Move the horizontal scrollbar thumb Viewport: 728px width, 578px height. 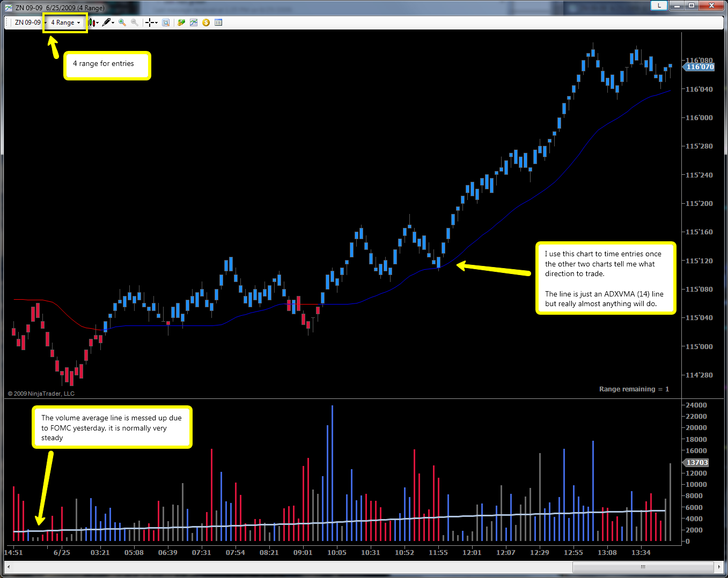tap(643, 567)
